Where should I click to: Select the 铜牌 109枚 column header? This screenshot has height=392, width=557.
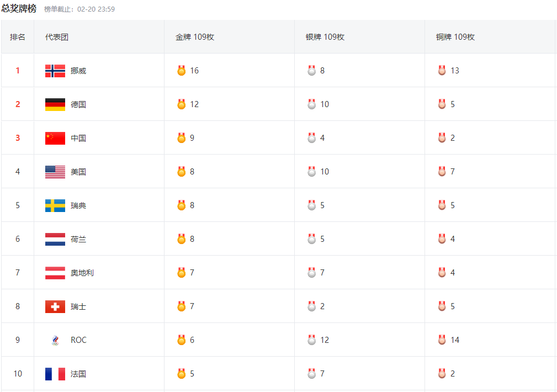click(455, 37)
